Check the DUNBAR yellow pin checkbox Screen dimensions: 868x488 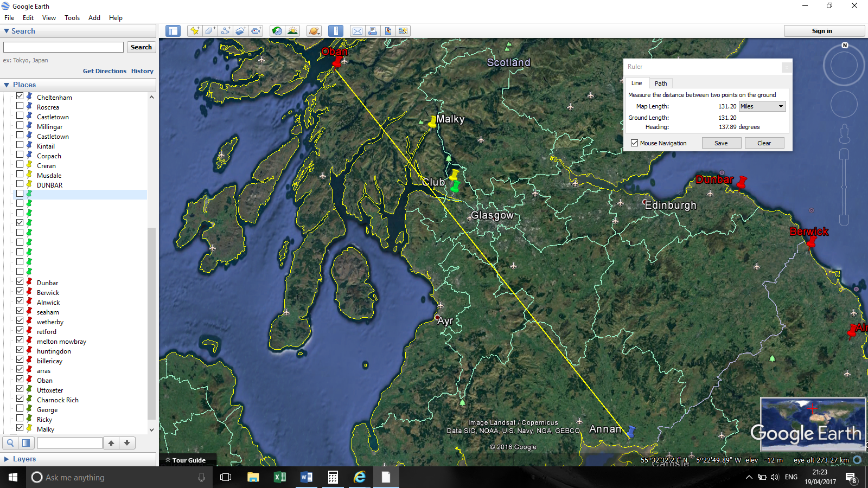(20, 184)
